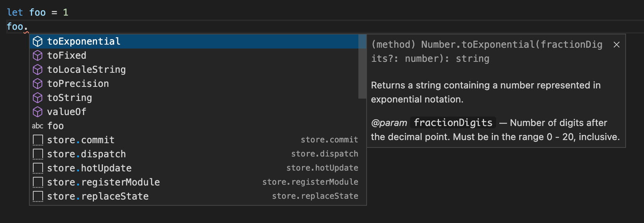Click the toLocaleString method cube icon
Viewport: 644px width, 223px height.
pyautogui.click(x=38, y=70)
